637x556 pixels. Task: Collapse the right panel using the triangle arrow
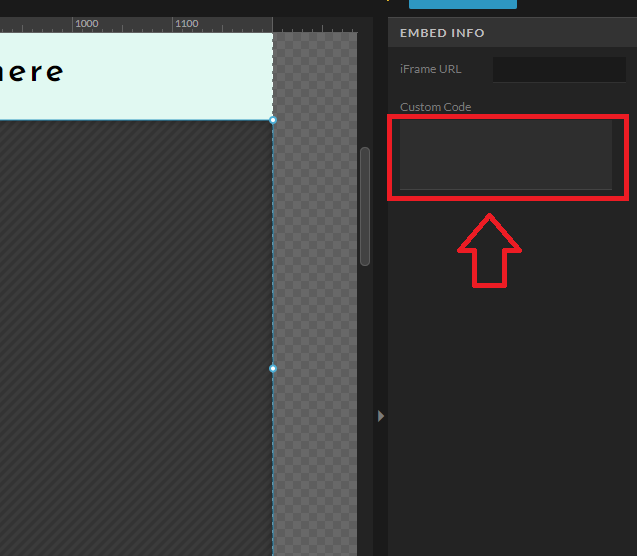[381, 416]
